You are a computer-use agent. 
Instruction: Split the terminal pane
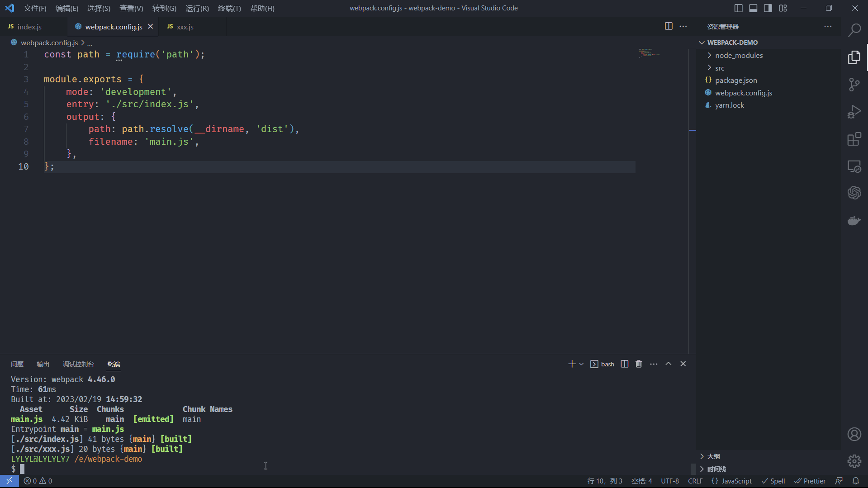click(x=625, y=364)
